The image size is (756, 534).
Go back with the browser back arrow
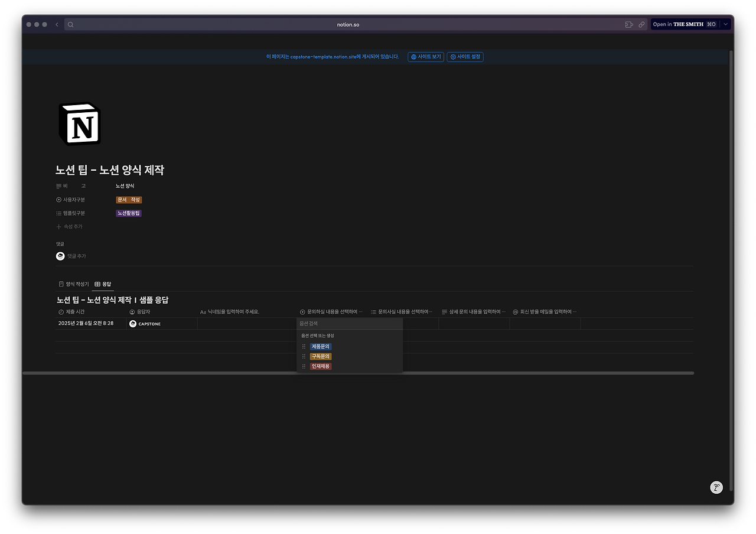coord(57,25)
